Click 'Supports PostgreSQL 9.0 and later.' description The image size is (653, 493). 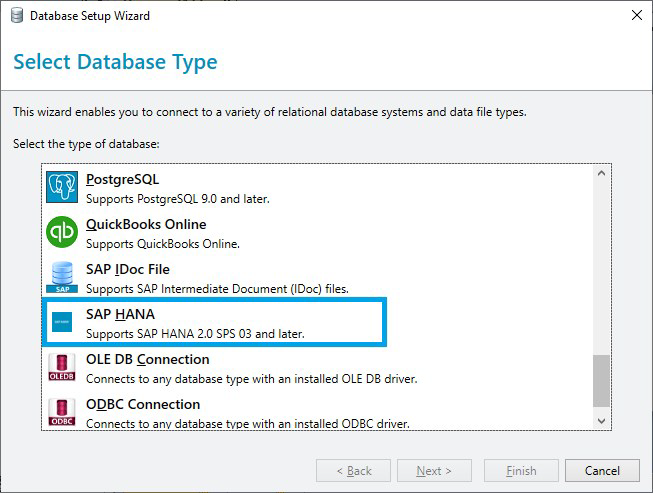[x=178, y=199]
